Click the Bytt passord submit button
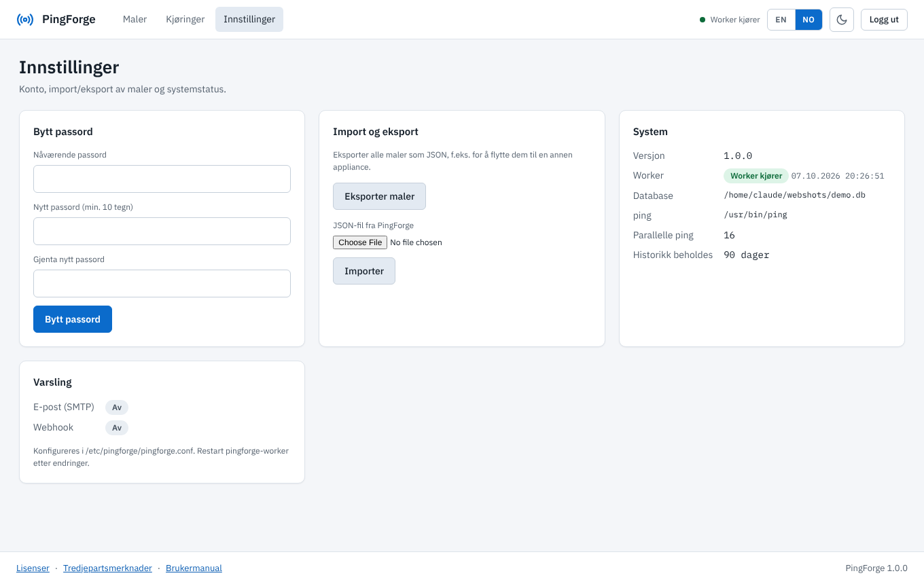924x584 pixels. coord(73,319)
